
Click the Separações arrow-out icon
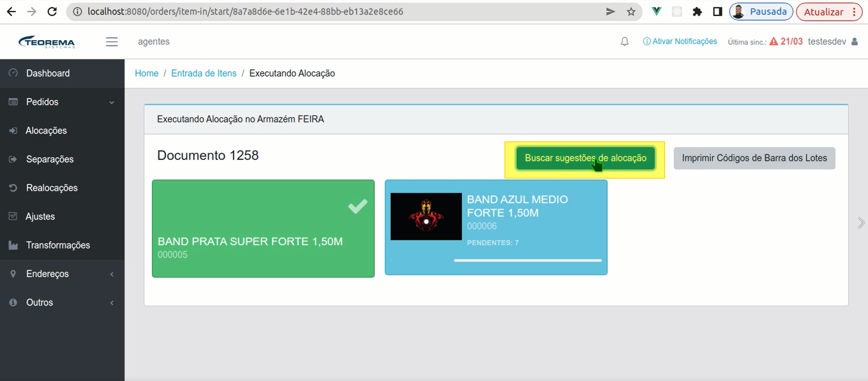coord(13,159)
